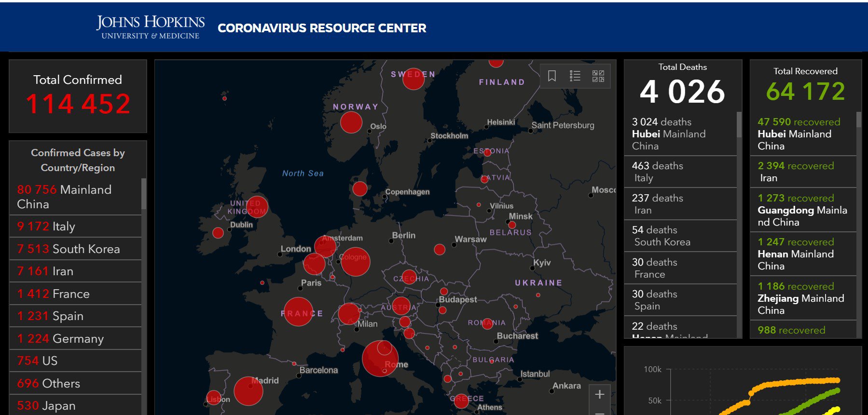868x415 pixels.
Task: Click the 30 deaths France entry
Action: pyautogui.click(x=680, y=268)
